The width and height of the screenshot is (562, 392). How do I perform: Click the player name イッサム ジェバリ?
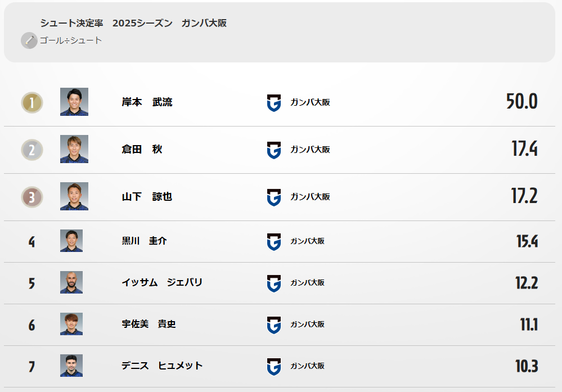coord(162,283)
